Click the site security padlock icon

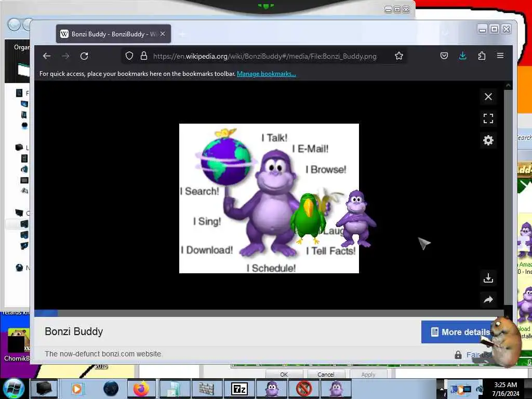[144, 56]
